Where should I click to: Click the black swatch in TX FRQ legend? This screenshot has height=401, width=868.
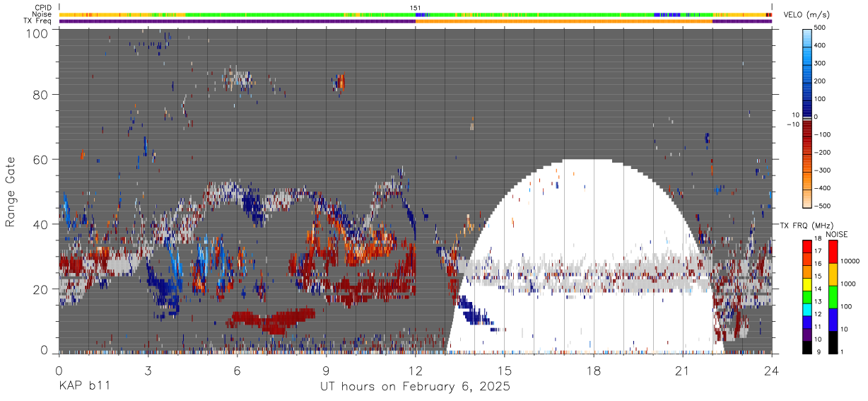807,347
